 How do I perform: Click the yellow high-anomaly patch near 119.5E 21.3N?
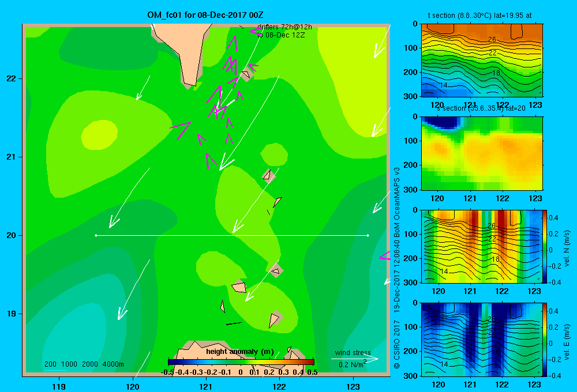click(x=99, y=134)
